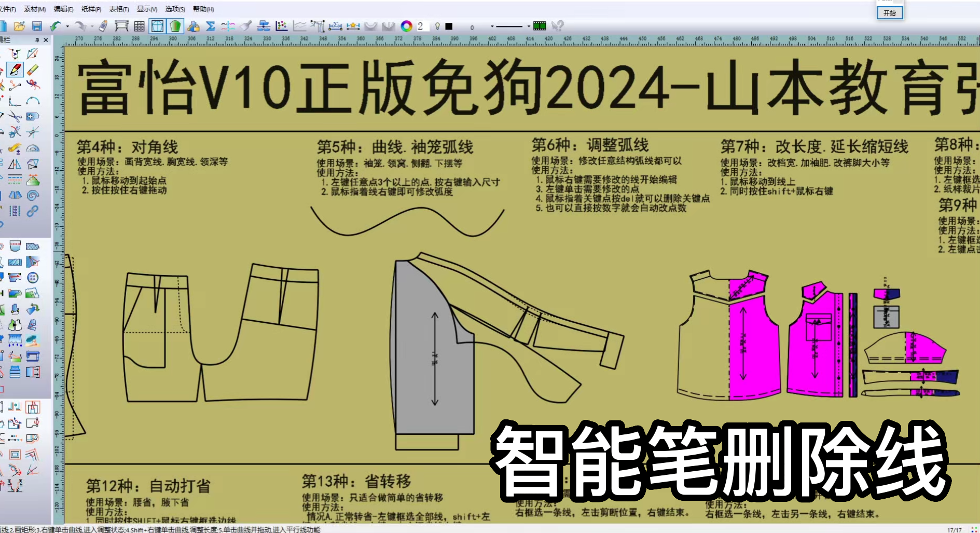This screenshot has width=980, height=533.
Task: Select the mirror triangle tool
Action: coord(15,163)
